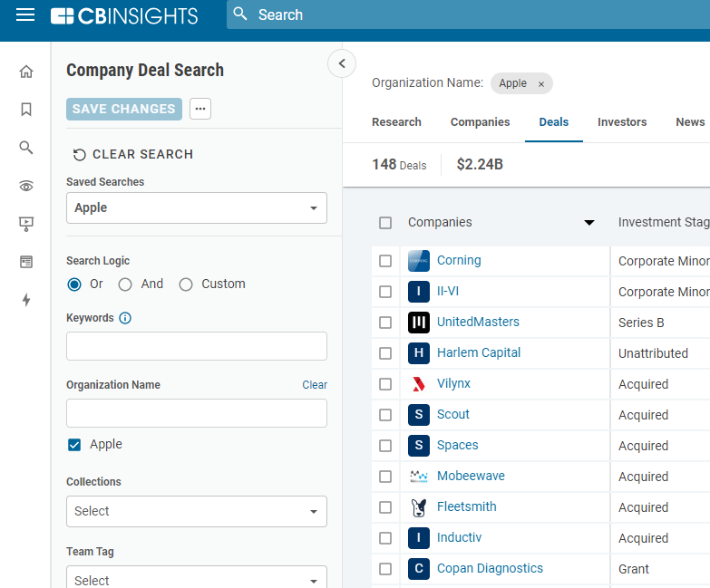Open the Team Tag Select dropdown

pos(197,577)
